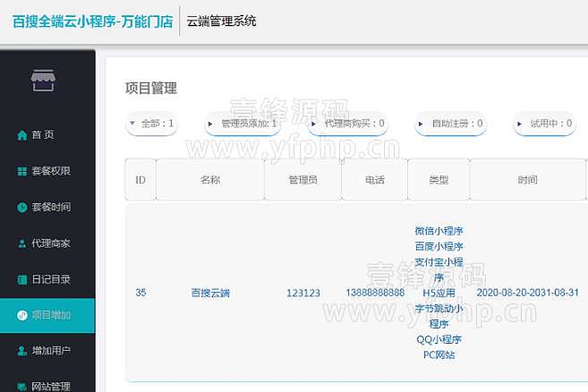The width and height of the screenshot is (588, 392).
Task: Click the 百搜全端云小程序-万能门店 title
Action: 92,22
